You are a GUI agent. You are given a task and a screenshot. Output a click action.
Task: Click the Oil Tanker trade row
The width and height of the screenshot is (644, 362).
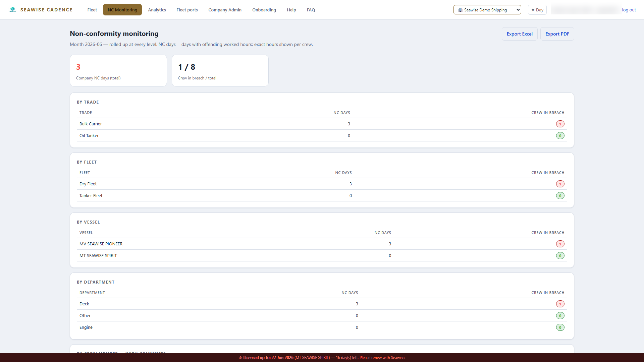point(322,135)
